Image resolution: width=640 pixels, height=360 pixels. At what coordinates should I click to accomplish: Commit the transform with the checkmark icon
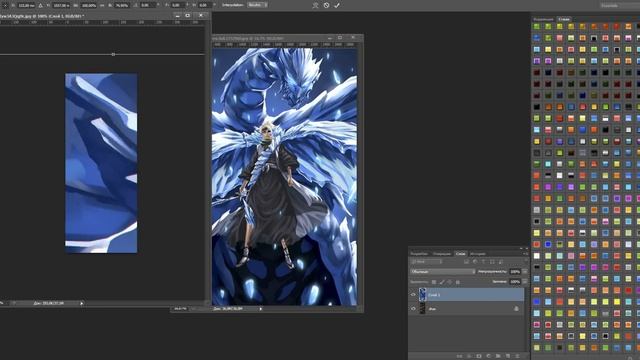coord(337,5)
